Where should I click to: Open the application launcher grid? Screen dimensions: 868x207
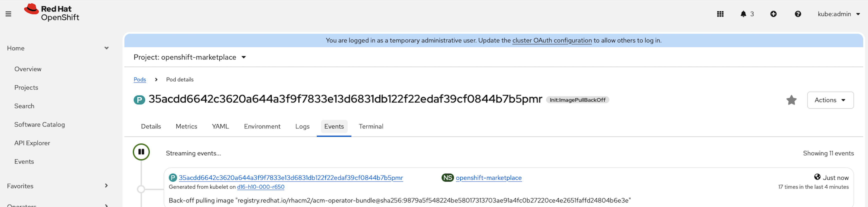coord(720,14)
